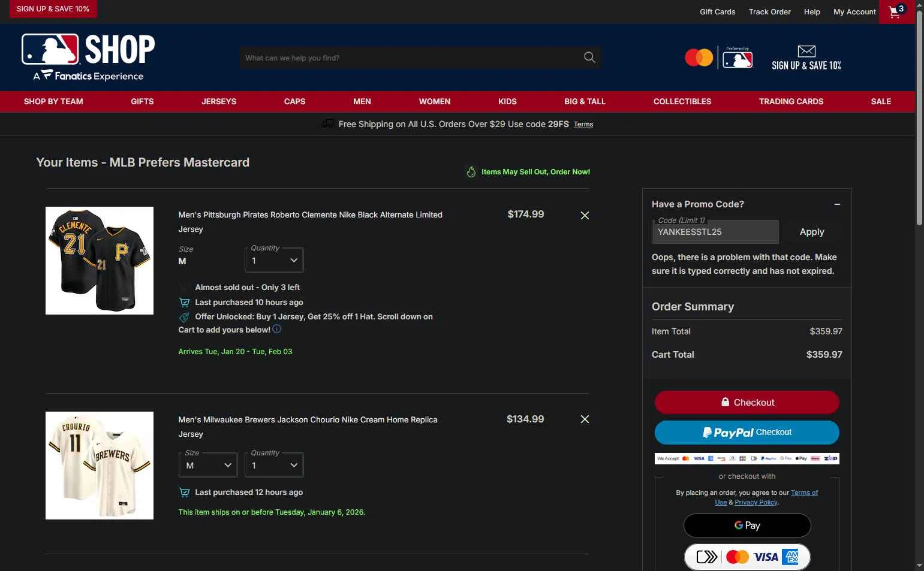Image resolution: width=924 pixels, height=571 pixels.
Task: Open the Collectibles menu
Action: 682,101
